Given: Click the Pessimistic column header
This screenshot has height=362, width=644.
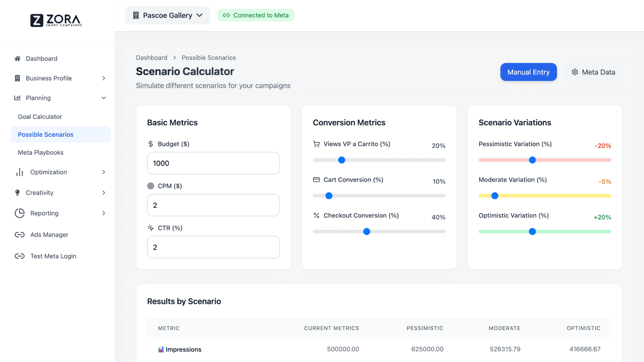Looking at the screenshot, I should (x=425, y=328).
